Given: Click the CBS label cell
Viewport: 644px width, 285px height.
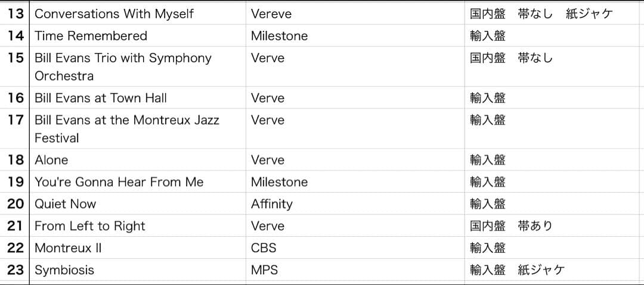Looking at the screenshot, I should [x=264, y=248].
